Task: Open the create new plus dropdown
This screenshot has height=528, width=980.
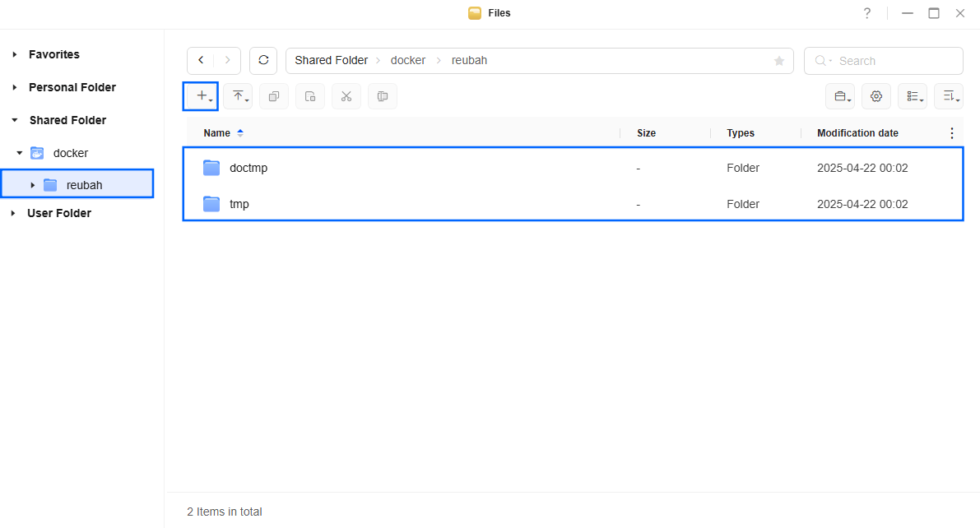Action: 202,97
